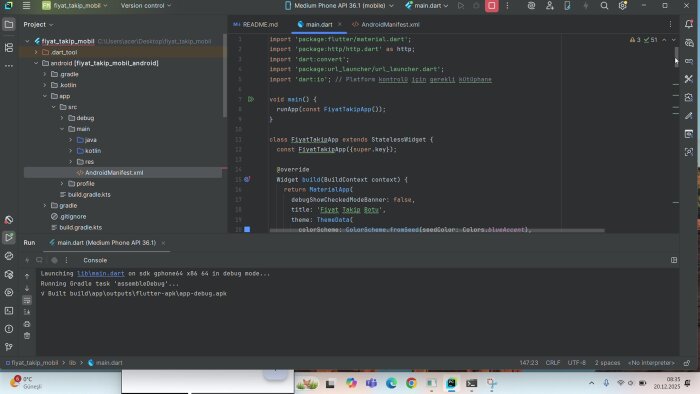Collapse the android module folder
700x394 pixels.
(36, 63)
